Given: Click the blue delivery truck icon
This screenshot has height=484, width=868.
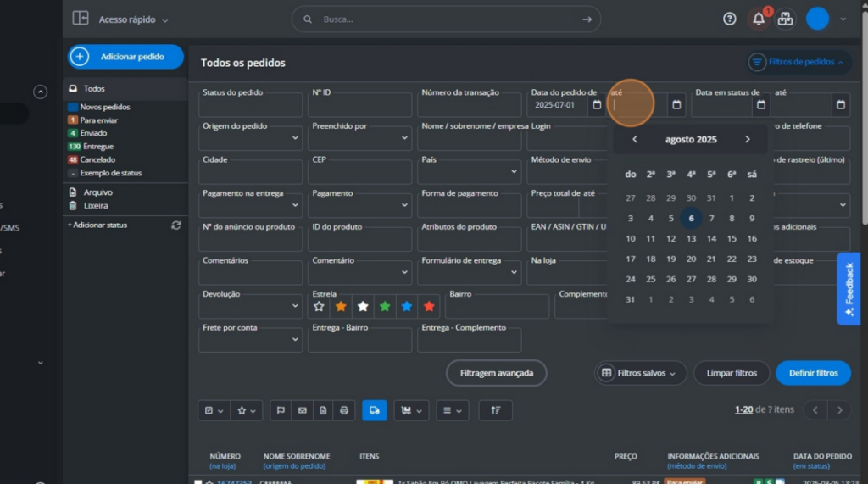Looking at the screenshot, I should click(x=374, y=410).
